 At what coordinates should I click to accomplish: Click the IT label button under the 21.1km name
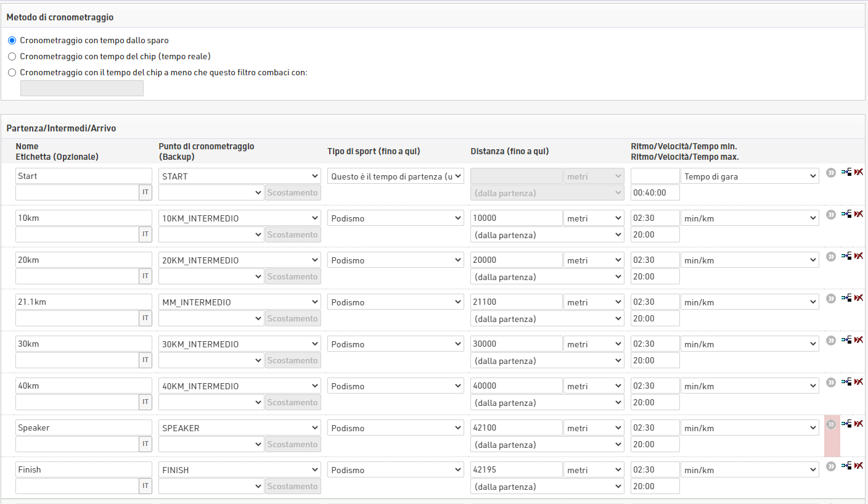(145, 318)
